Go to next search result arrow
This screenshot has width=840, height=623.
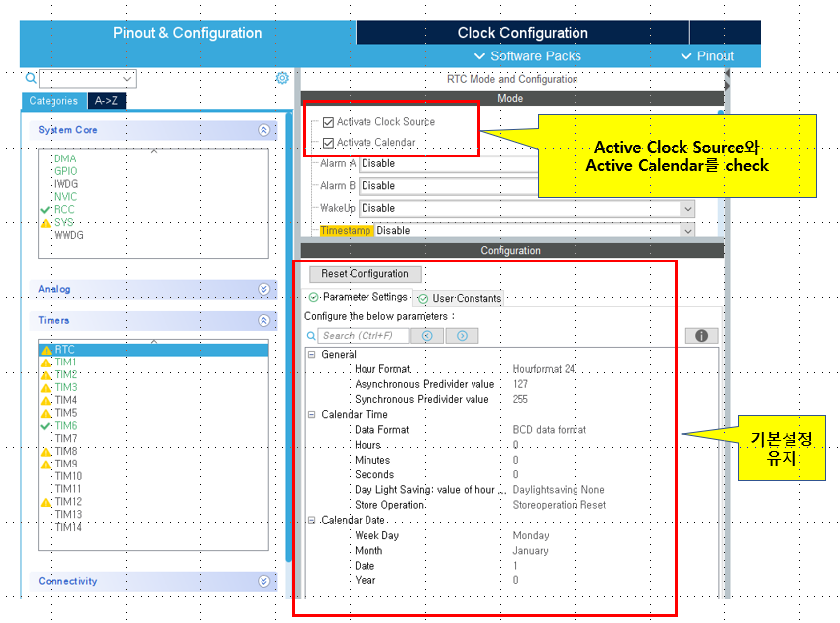[x=462, y=336]
